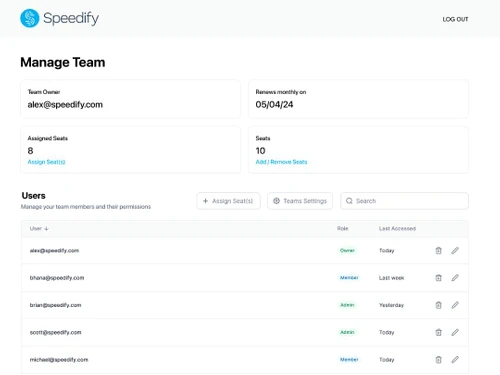The image size is (500, 375).
Task: Click the Users section heading
Action: pos(33,196)
